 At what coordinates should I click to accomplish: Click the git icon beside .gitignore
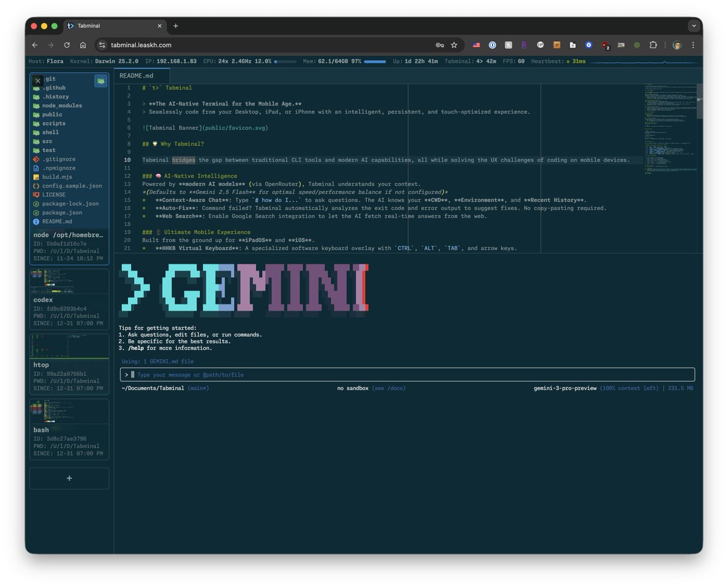click(x=36, y=159)
